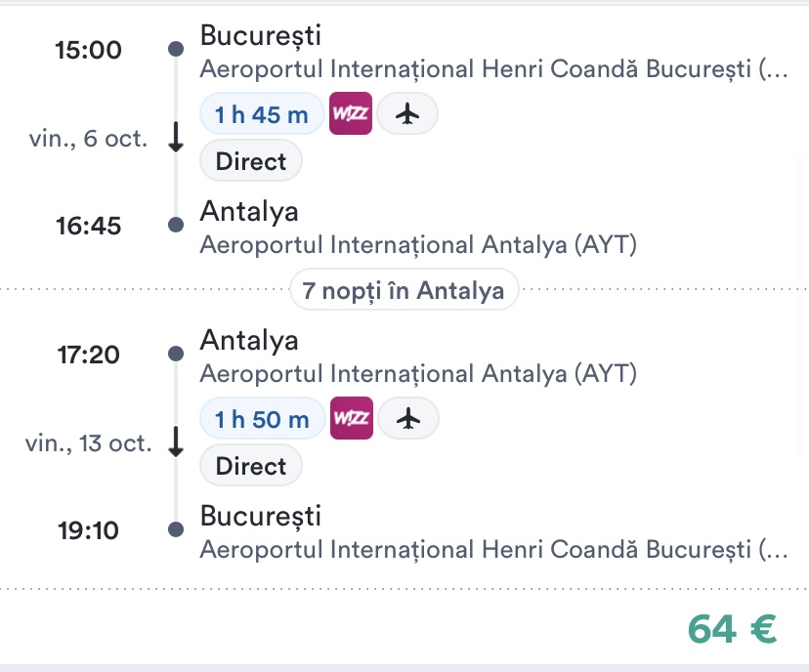Click the airplane icon beside the 1 h 45 m badge
Screen dimensions: 809x672
tap(407, 115)
